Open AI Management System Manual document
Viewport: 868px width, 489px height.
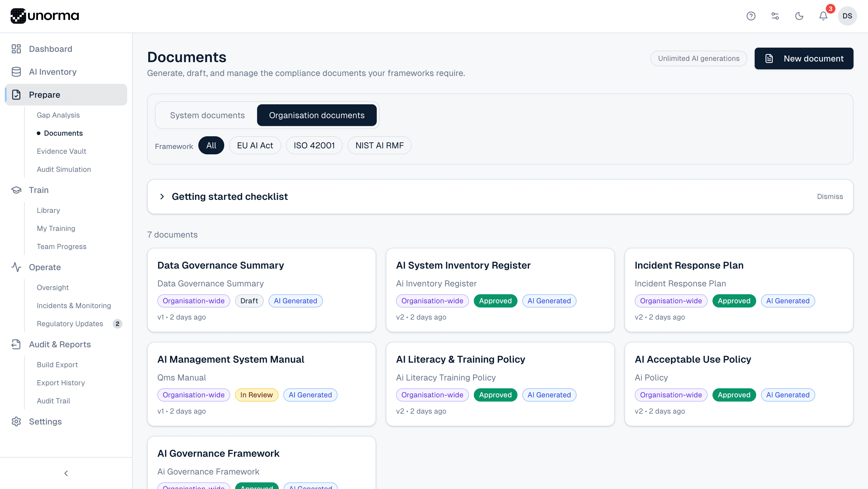261,384
